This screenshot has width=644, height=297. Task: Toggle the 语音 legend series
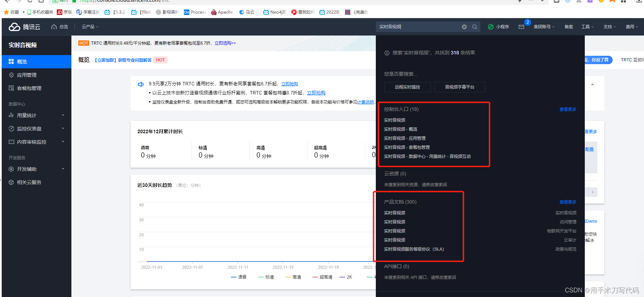[x=239, y=277]
